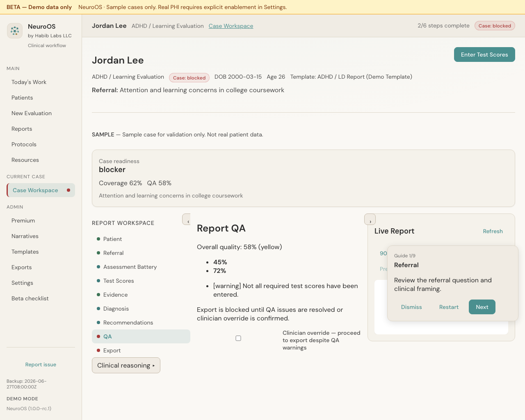Open Settings in the sidebar
This screenshot has height=420, width=525.
pyautogui.click(x=41, y=283)
